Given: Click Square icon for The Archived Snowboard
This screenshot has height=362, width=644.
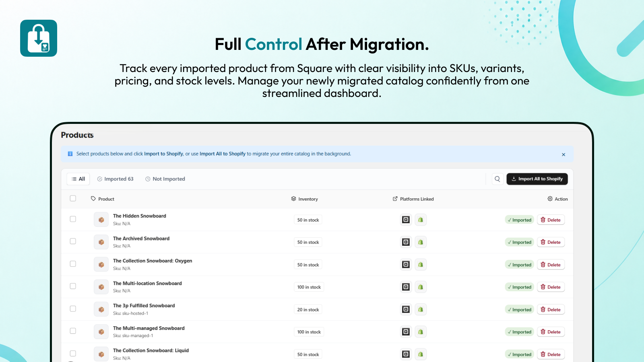Looking at the screenshot, I should tap(406, 242).
